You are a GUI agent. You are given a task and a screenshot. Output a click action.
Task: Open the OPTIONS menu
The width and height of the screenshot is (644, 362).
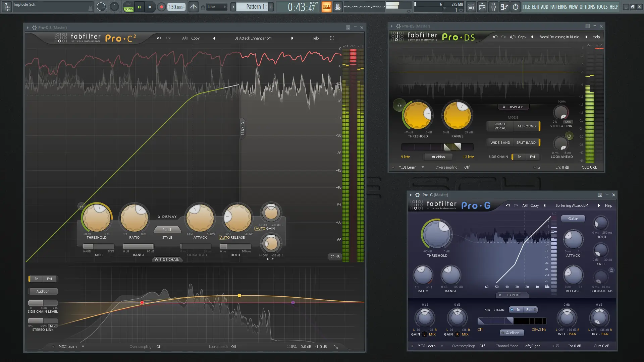pos(587,7)
